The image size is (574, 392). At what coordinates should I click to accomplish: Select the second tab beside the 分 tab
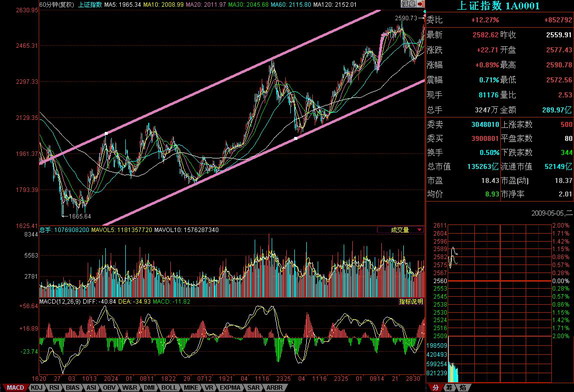449,388
